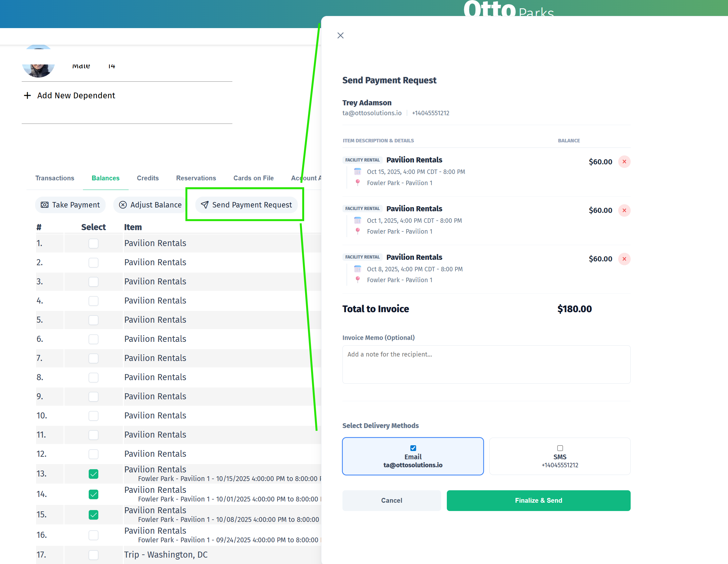Switch to the Transactions tab

point(55,178)
